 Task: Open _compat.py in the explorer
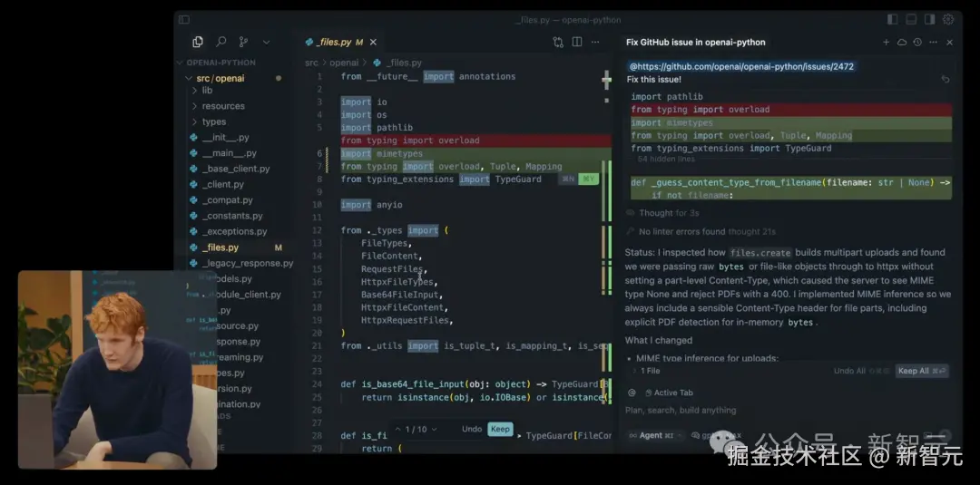point(227,200)
